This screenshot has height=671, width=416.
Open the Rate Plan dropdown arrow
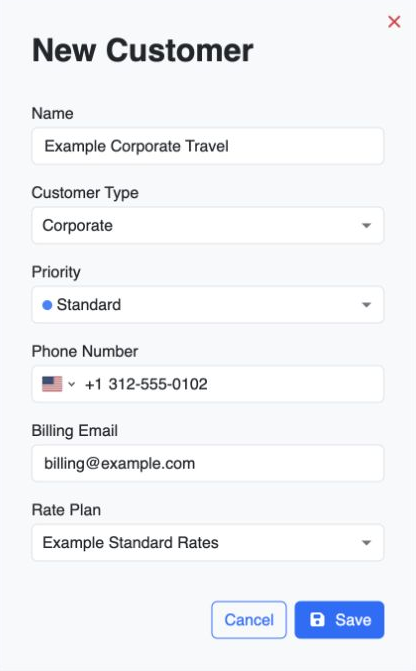tap(366, 543)
